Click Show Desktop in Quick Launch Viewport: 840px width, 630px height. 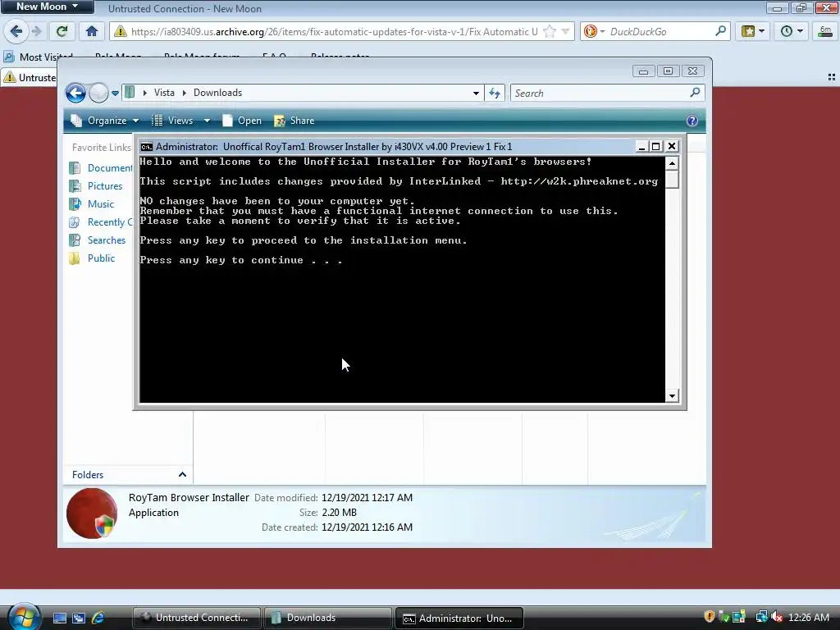click(59, 618)
